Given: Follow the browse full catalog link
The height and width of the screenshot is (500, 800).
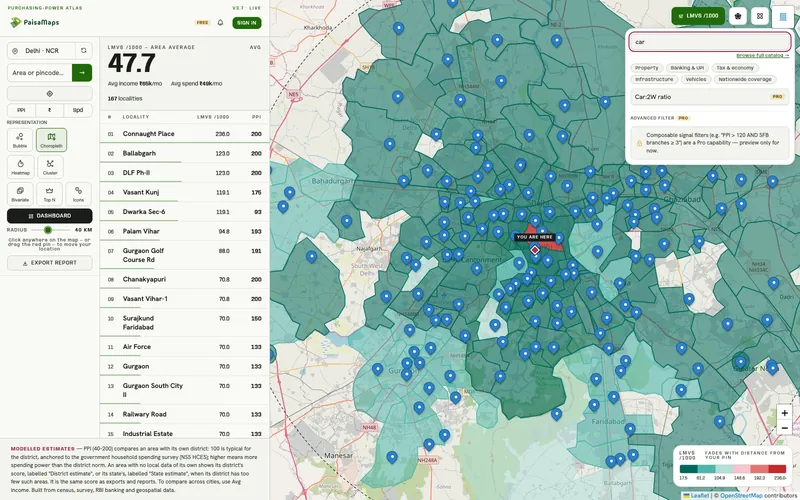Looking at the screenshot, I should pos(763,55).
